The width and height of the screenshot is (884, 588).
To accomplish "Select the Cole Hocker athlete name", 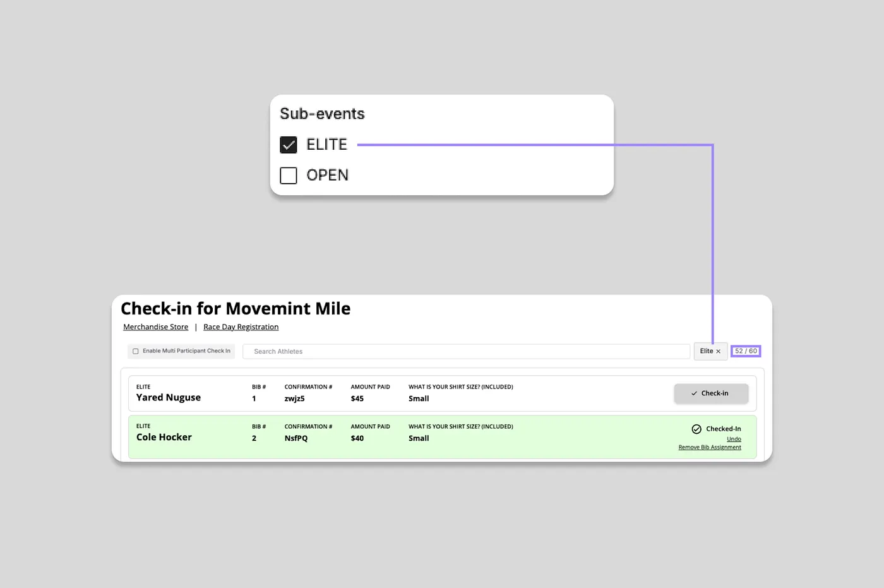I will pyautogui.click(x=164, y=437).
